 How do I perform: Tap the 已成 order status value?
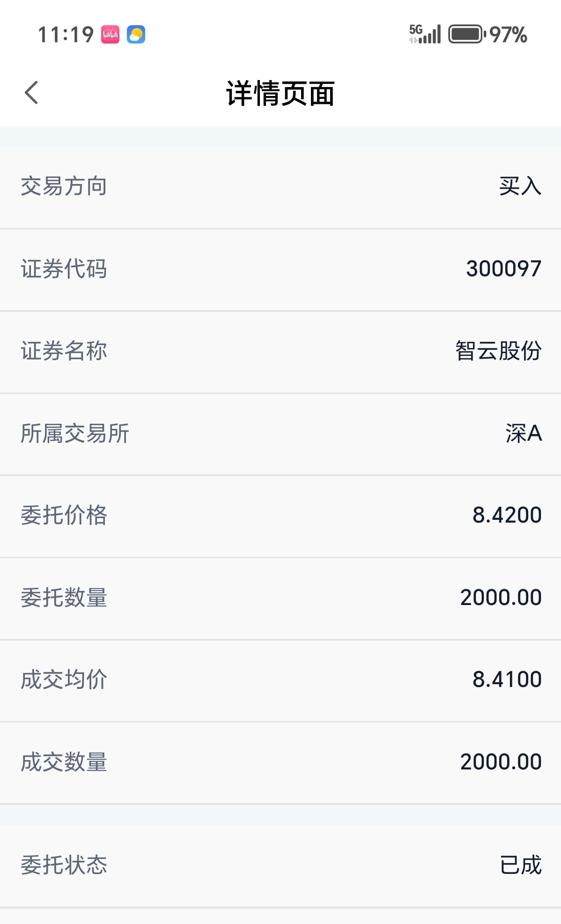521,865
